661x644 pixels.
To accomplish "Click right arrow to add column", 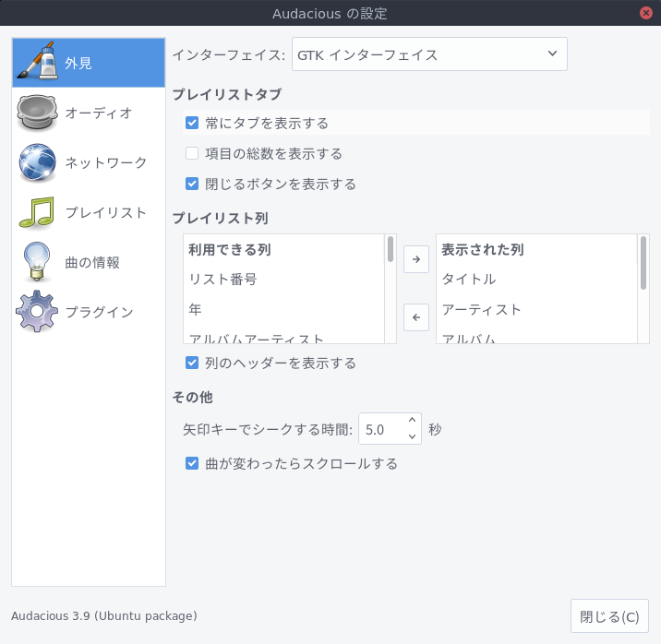I will coord(416,259).
